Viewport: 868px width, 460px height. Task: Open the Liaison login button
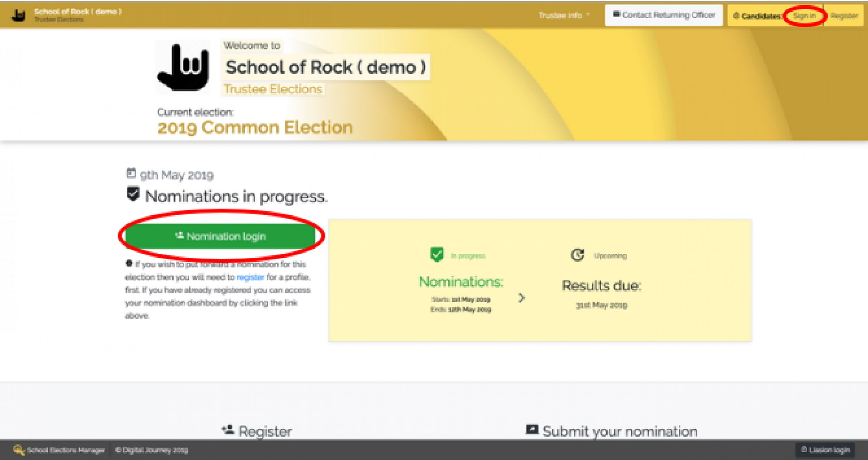pyautogui.click(x=825, y=450)
